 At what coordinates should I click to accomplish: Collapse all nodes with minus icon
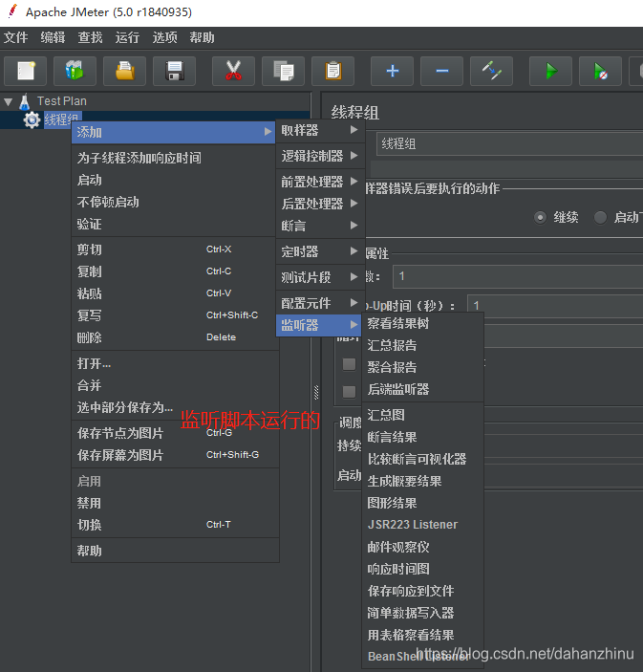[441, 71]
